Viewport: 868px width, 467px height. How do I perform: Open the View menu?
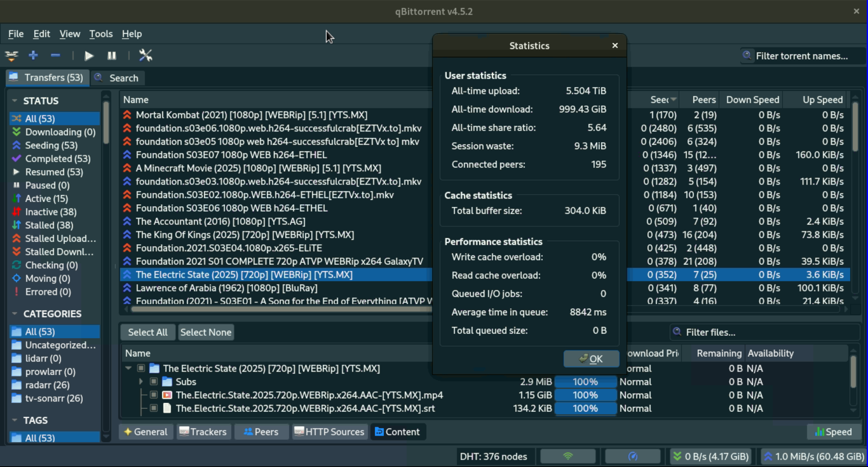(x=70, y=34)
